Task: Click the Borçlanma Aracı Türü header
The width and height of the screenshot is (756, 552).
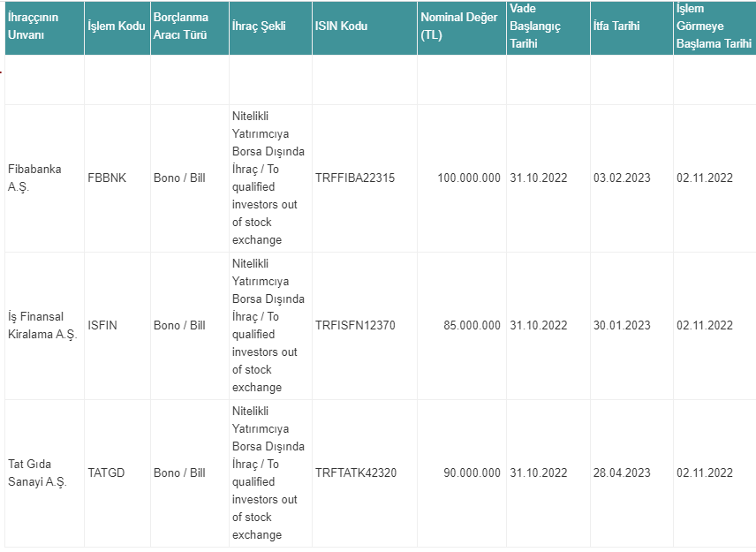Action: 190,27
